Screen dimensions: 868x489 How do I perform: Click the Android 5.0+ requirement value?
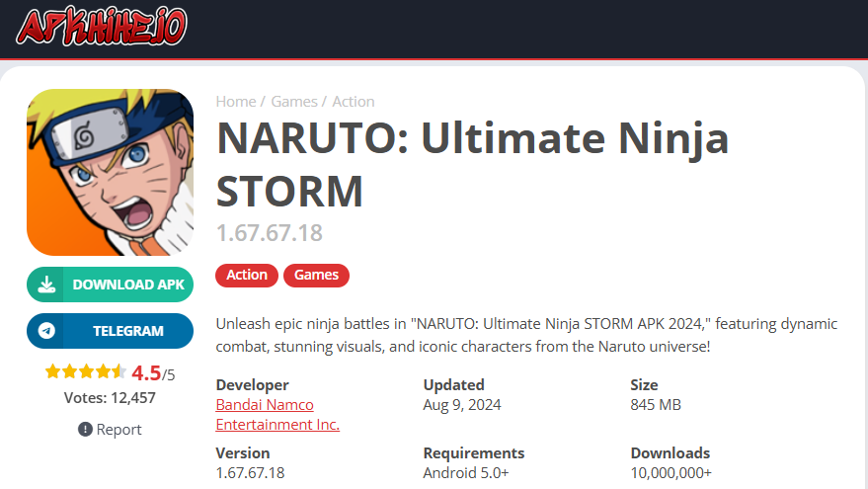coord(465,473)
